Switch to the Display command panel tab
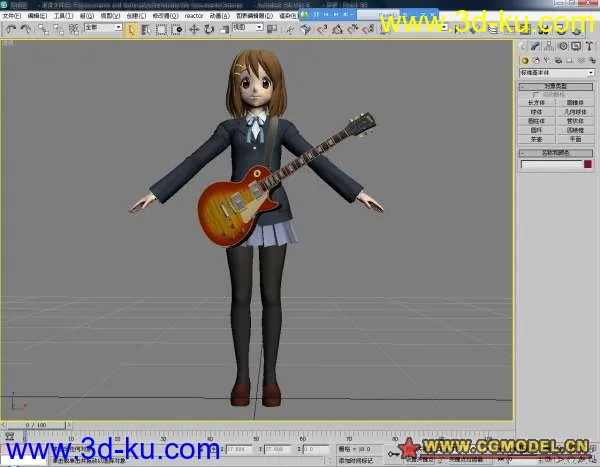The image size is (600, 467). tap(576, 47)
